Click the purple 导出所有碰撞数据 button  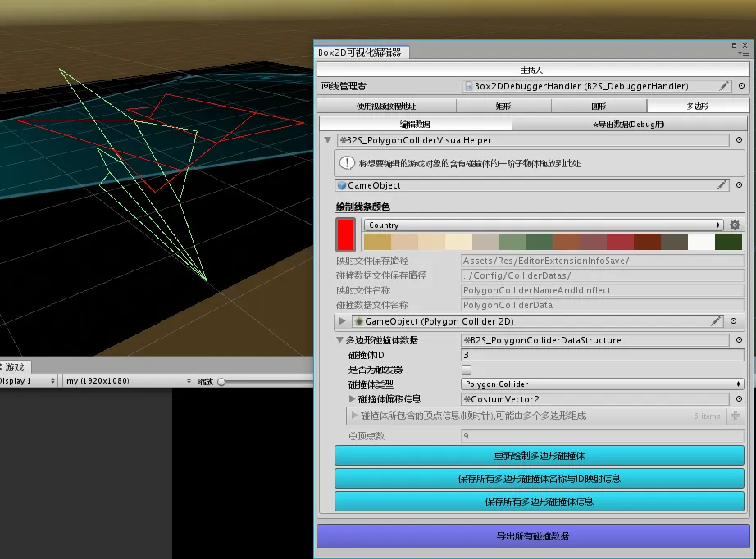pyautogui.click(x=533, y=536)
